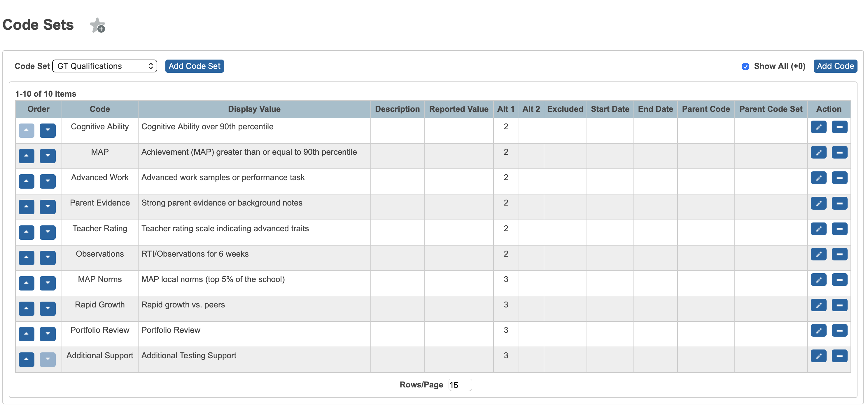Image resolution: width=868 pixels, height=407 pixels.
Task: Click the '1-10 of 10 items' count text
Action: coord(46,94)
